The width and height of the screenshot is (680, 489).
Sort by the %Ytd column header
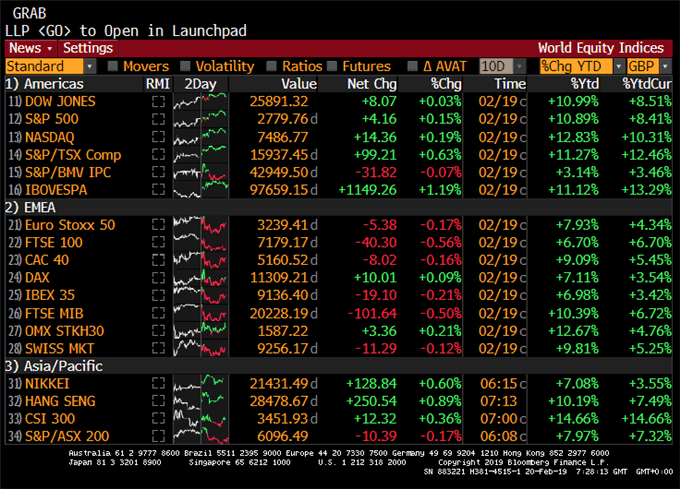pyautogui.click(x=584, y=84)
